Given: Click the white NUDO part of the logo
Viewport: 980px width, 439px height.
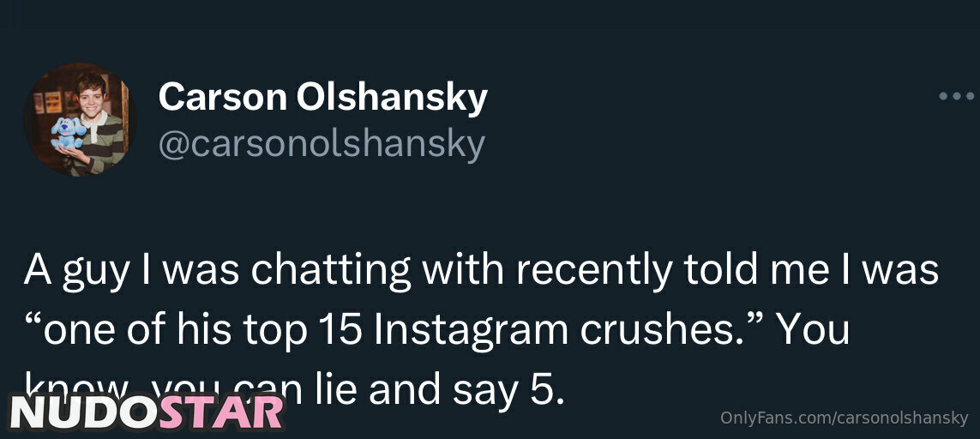Looking at the screenshot, I should (x=84, y=412).
